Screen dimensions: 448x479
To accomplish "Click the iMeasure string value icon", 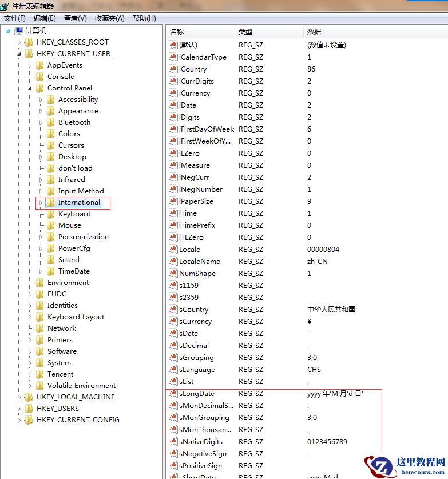I will coord(173,165).
